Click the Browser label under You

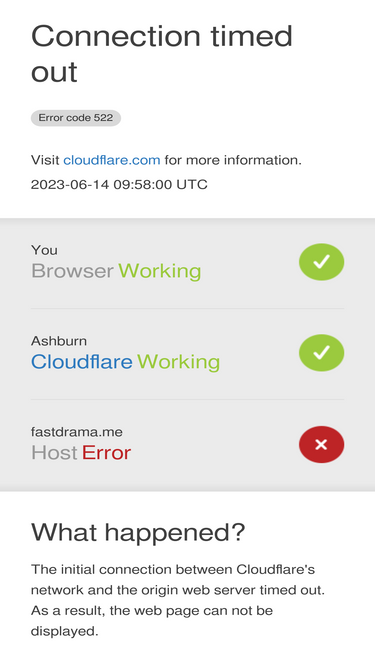point(72,271)
